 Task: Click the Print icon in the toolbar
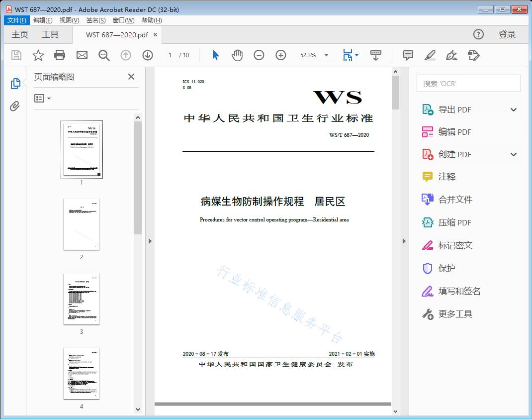tap(60, 55)
